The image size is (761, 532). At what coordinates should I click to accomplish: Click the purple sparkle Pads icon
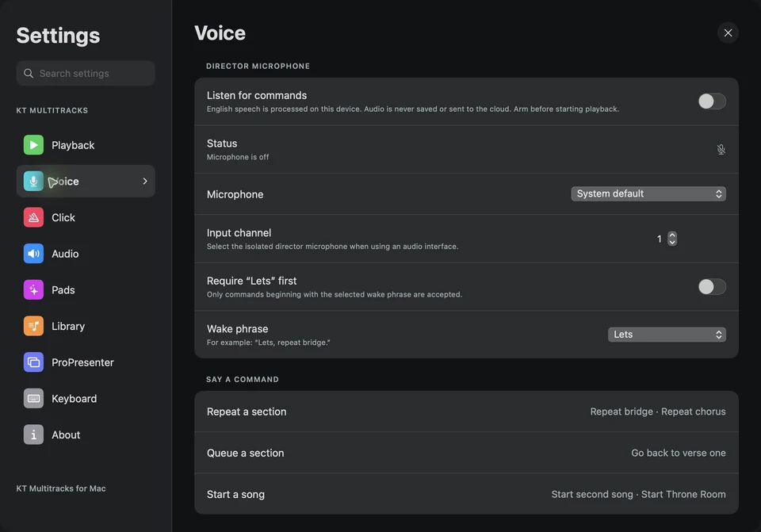(33, 289)
